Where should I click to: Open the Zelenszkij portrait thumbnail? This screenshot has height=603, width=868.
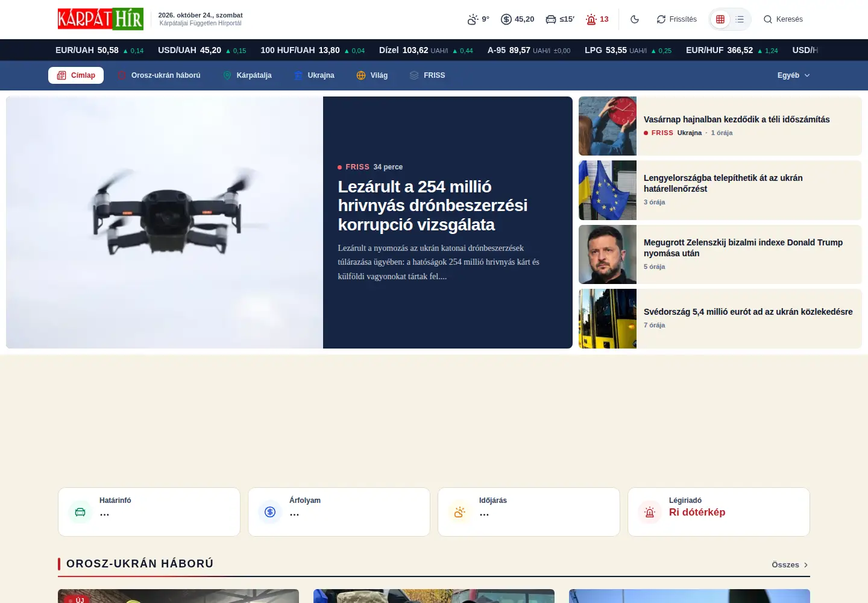click(x=608, y=254)
